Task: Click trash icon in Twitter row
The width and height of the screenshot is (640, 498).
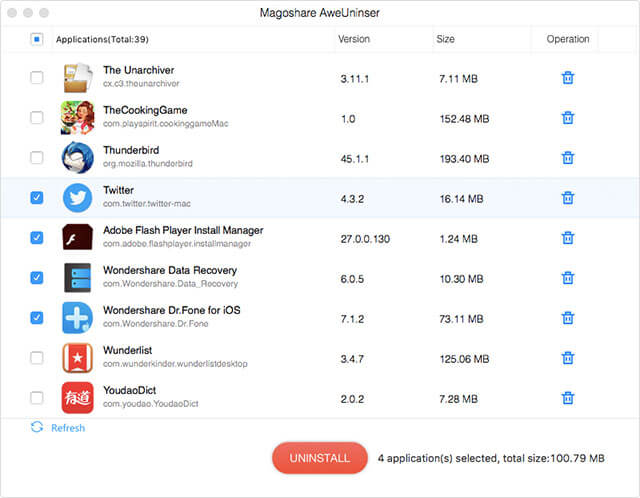Action: point(568,198)
